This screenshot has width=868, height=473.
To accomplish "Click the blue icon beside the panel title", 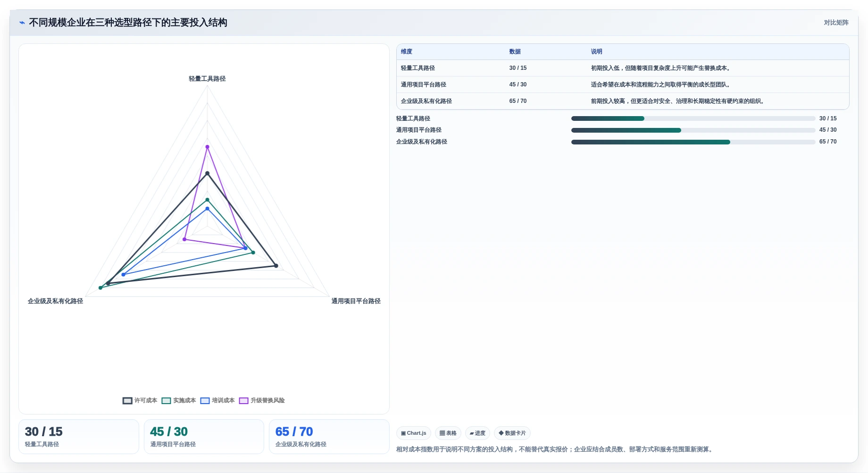I will (x=22, y=23).
